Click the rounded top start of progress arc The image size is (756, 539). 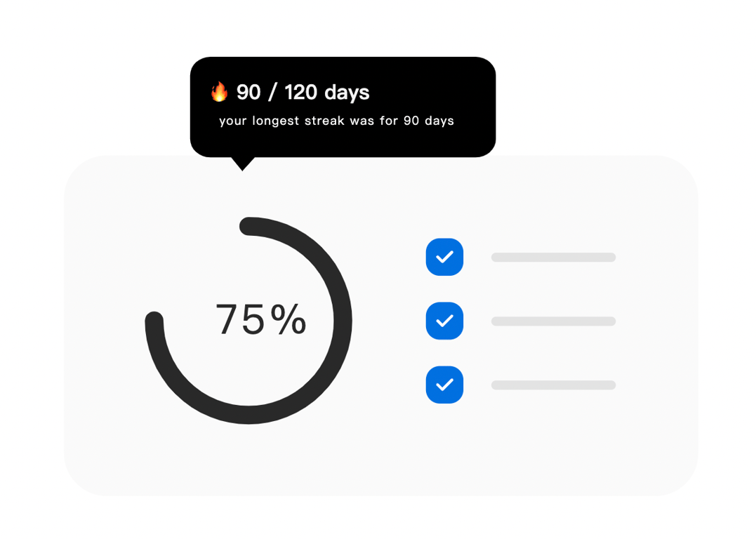[x=249, y=226]
